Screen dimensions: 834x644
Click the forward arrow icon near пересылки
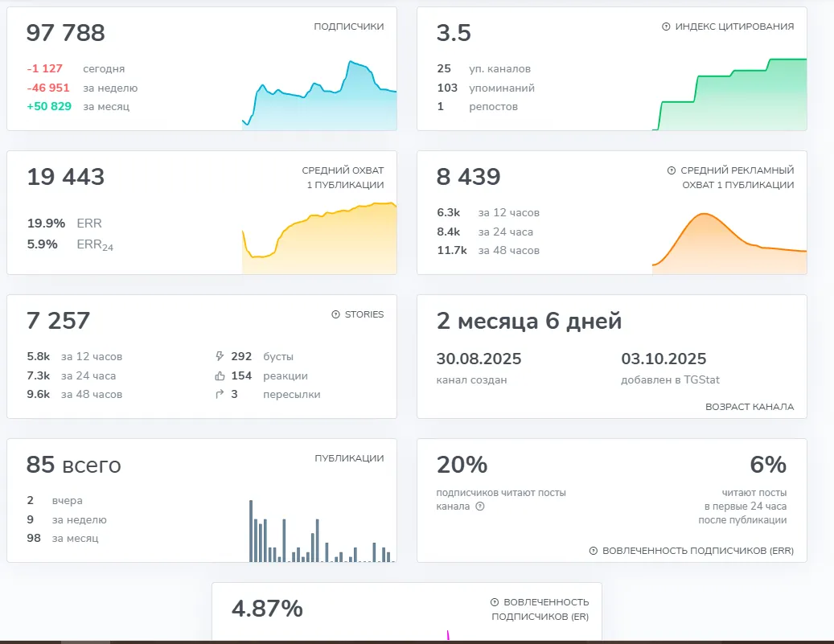(219, 395)
